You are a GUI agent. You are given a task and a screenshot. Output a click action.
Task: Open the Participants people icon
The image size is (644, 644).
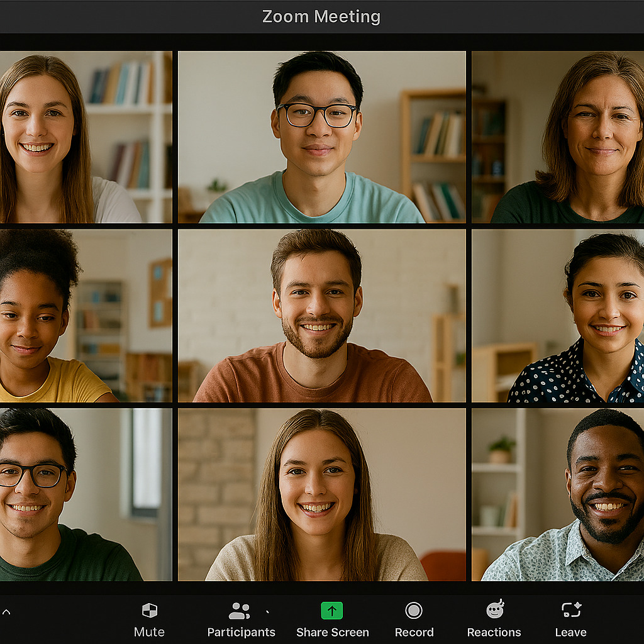(239, 611)
